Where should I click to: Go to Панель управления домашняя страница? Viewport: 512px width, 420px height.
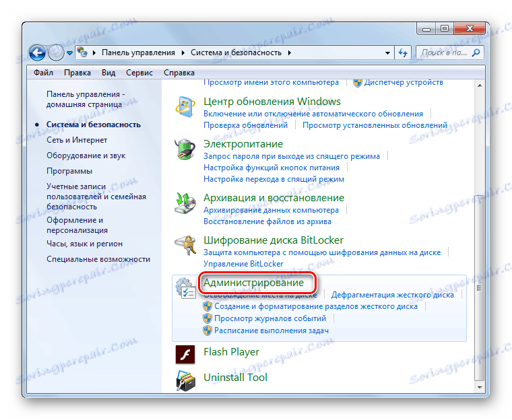pyautogui.click(x=86, y=99)
